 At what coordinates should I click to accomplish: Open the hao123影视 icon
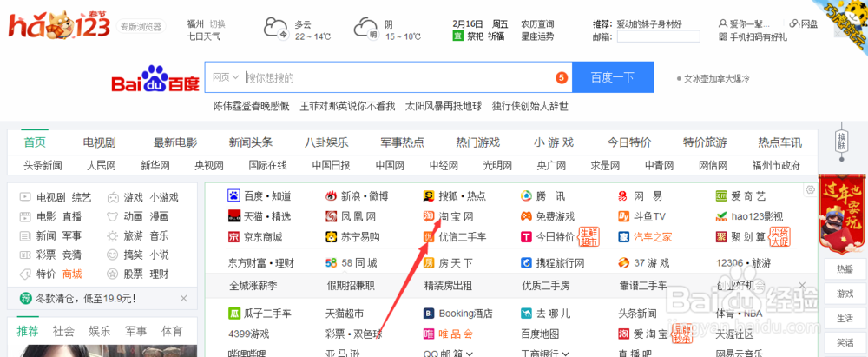(x=720, y=216)
